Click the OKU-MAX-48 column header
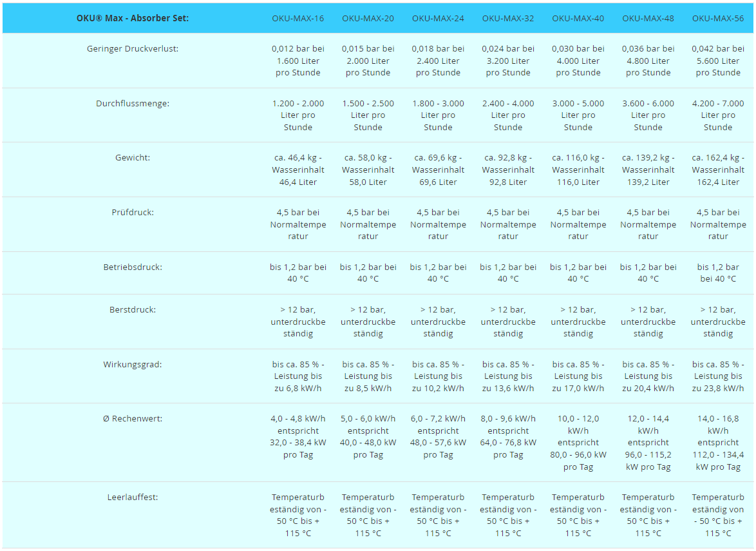 point(648,18)
